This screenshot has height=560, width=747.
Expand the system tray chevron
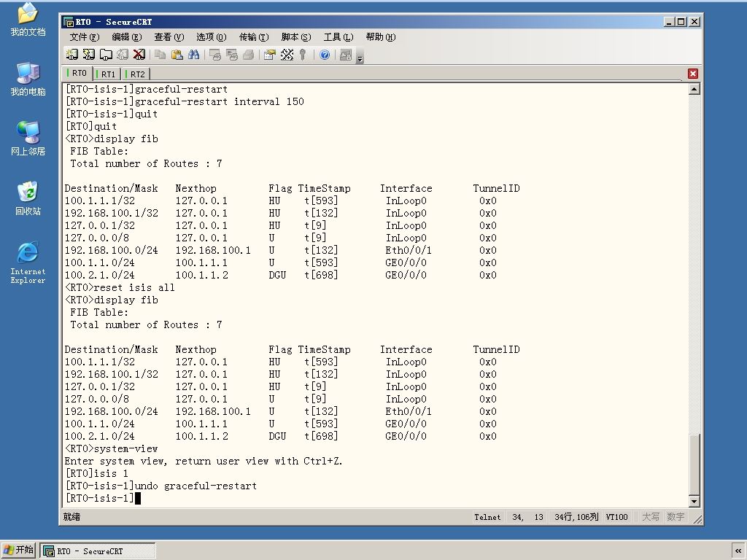click(x=738, y=551)
